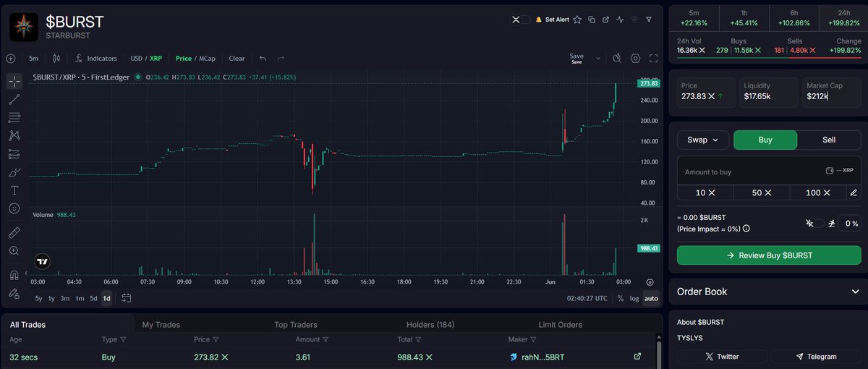Open chart settings hexagon icon

pyautogui.click(x=635, y=59)
